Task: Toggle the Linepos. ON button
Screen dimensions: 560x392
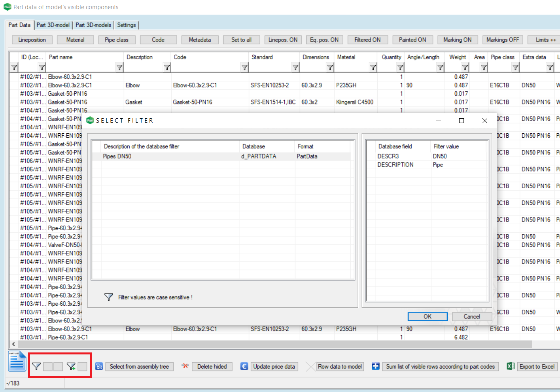Action: (x=283, y=40)
